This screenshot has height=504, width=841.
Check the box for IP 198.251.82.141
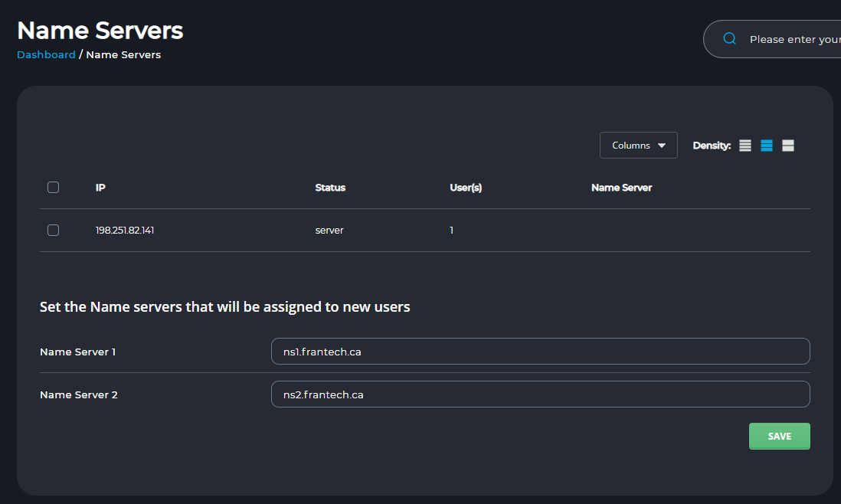(x=53, y=230)
